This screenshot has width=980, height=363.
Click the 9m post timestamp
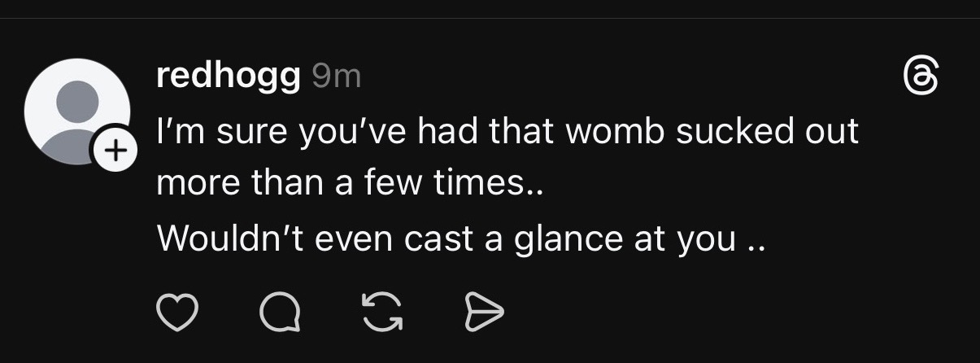click(336, 77)
